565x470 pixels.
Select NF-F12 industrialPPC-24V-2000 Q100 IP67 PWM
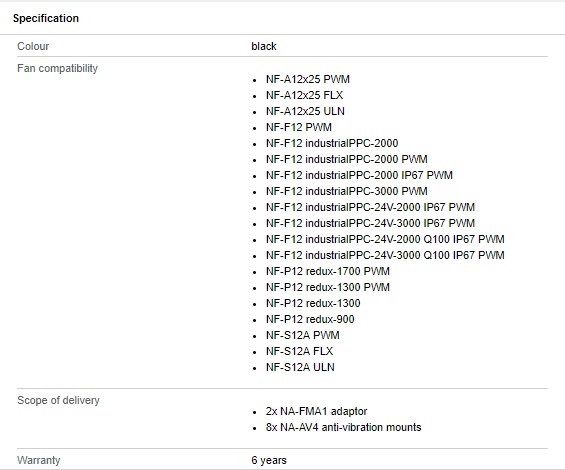tap(385, 239)
